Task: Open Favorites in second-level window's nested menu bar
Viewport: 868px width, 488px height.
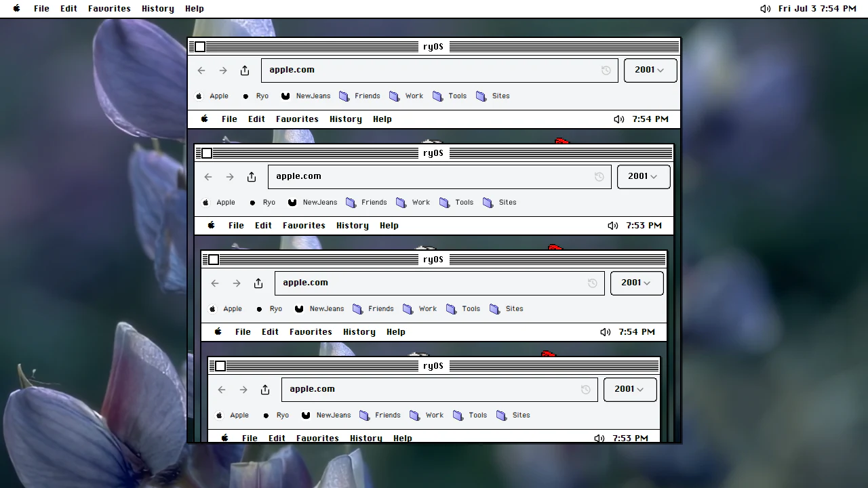Action: 304,226
